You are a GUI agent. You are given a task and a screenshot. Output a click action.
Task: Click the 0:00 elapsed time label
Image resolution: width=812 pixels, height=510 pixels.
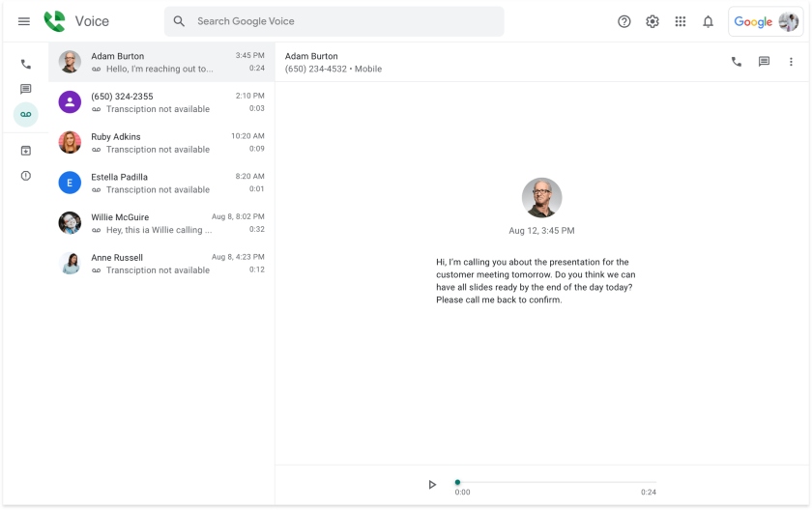[x=462, y=492]
